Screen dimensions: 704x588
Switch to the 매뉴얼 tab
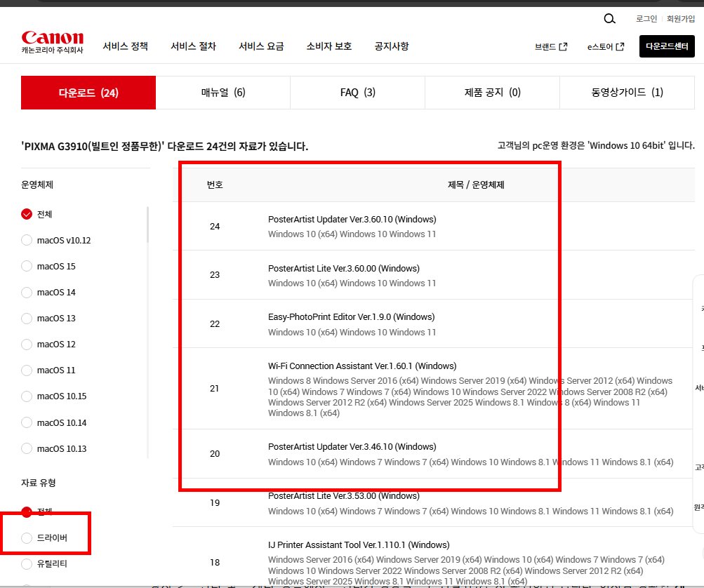(223, 92)
